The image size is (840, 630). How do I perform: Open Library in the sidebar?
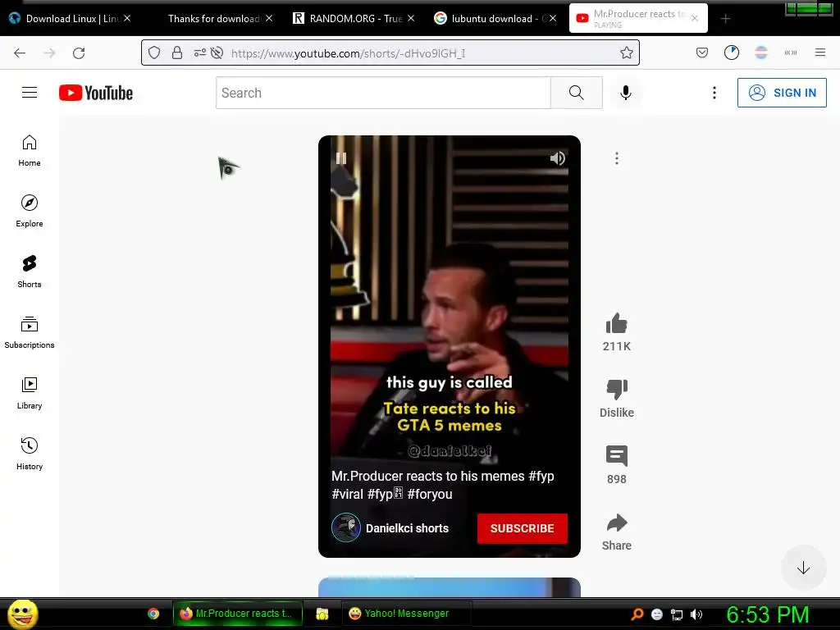point(30,393)
